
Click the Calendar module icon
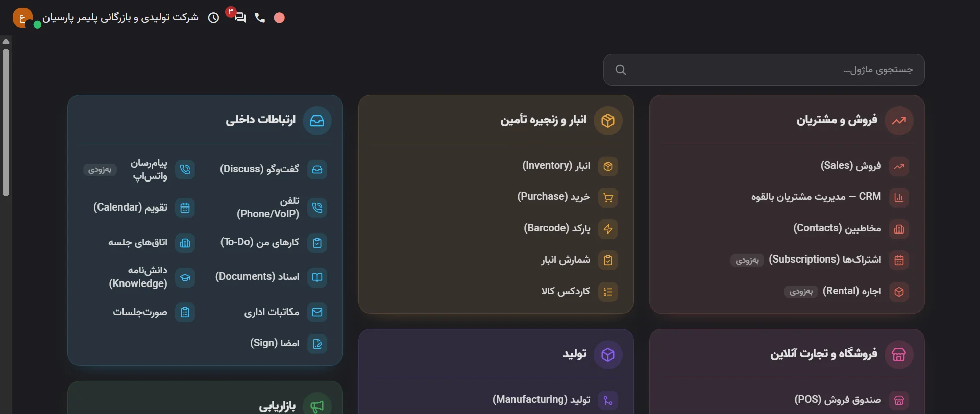(185, 208)
